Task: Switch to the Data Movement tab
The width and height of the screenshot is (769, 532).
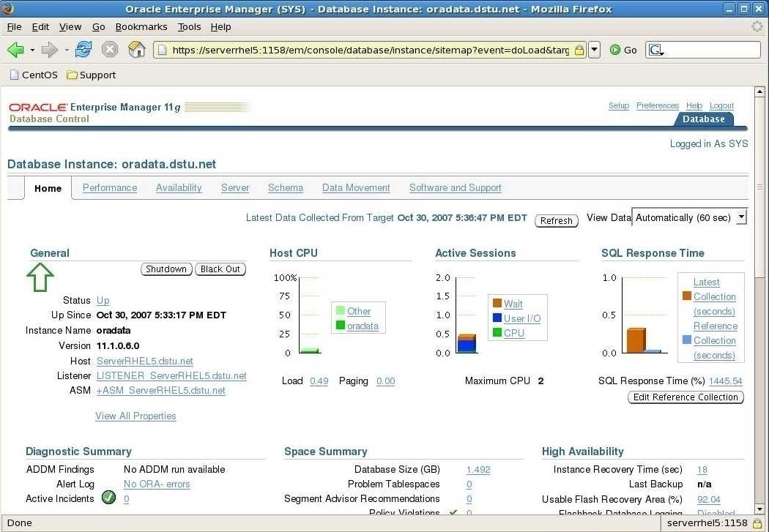Action: pyautogui.click(x=356, y=187)
